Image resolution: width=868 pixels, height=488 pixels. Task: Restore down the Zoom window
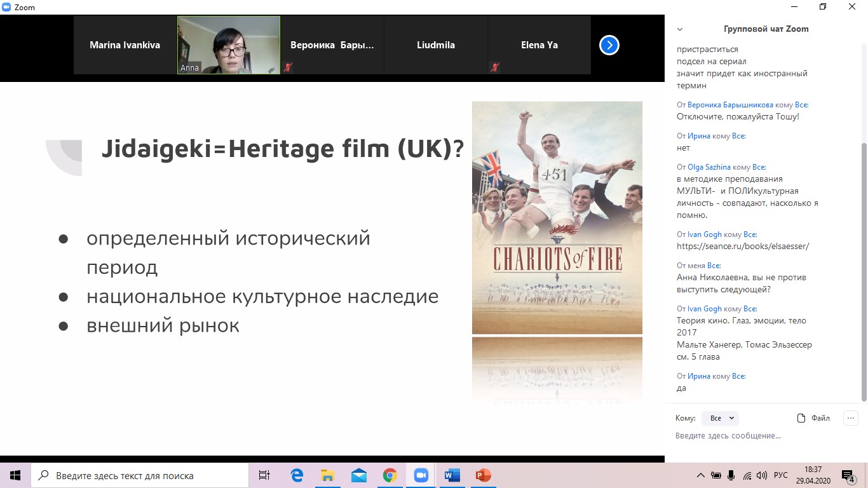pyautogui.click(x=823, y=7)
